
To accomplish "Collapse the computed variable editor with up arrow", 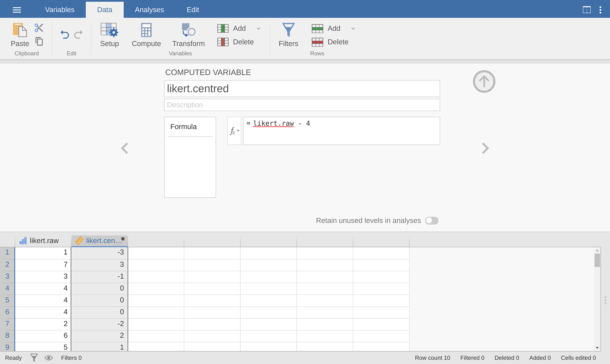I will pos(484,81).
